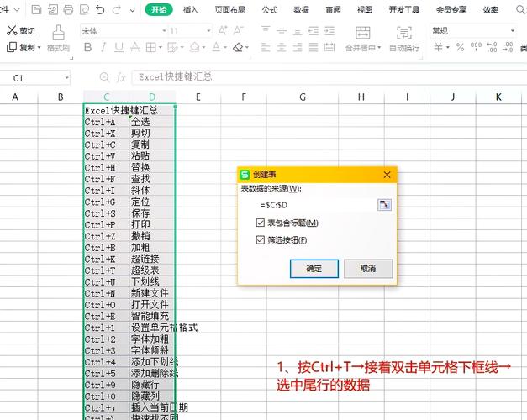The height and width of the screenshot is (420, 527).
Task: Click the Print Preview icon
Action: [x=84, y=10]
